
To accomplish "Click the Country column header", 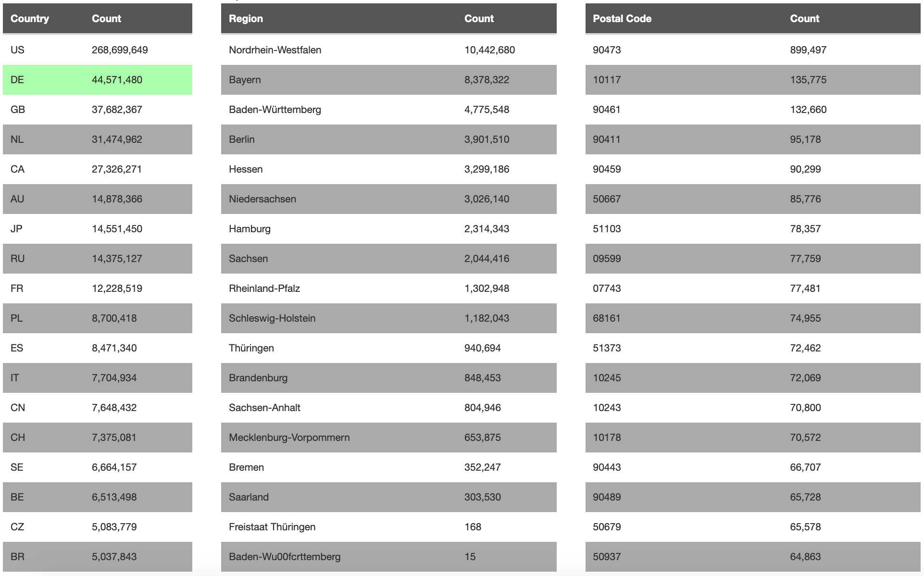I will tap(30, 19).
